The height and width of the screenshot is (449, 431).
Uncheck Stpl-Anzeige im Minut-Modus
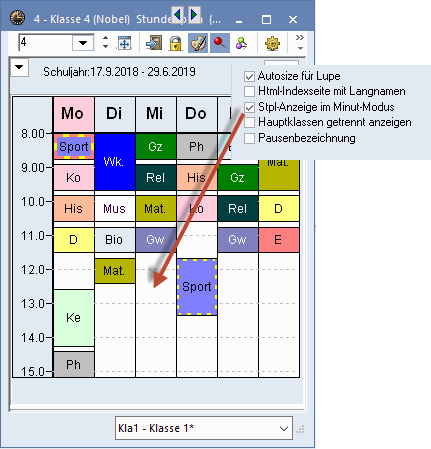[x=249, y=107]
